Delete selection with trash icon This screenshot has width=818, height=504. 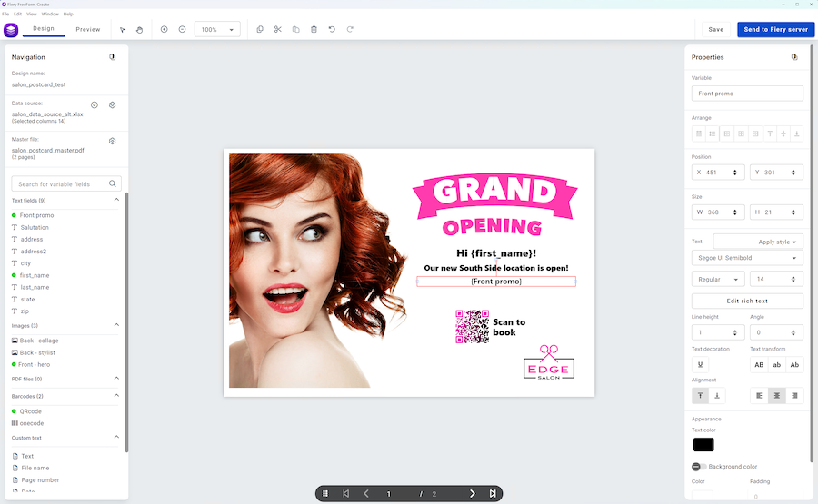pos(314,30)
